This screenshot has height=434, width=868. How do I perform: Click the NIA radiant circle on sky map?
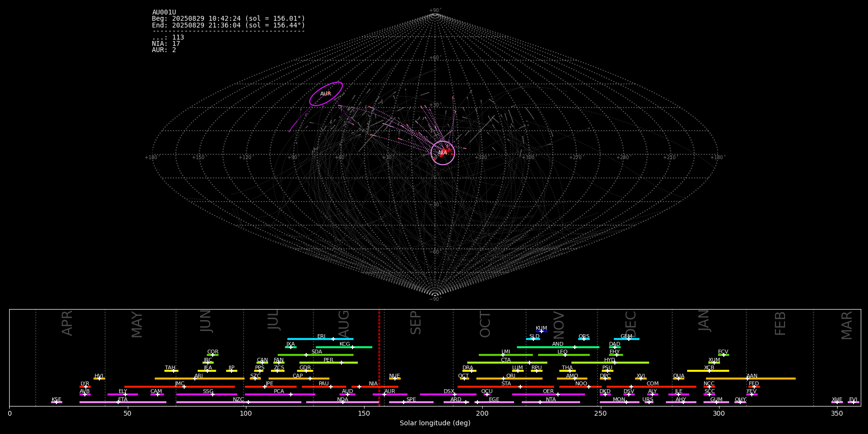pos(443,153)
